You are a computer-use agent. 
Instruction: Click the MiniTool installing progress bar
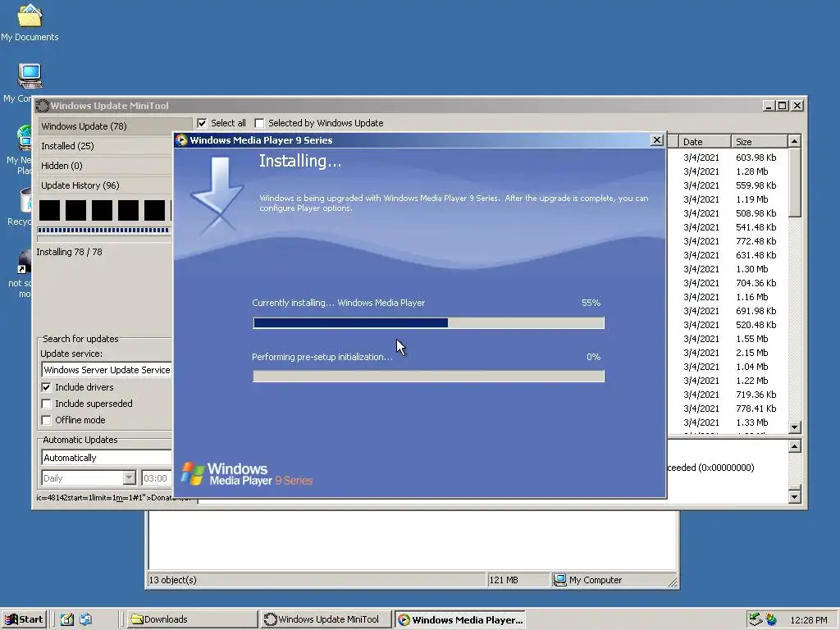(x=103, y=231)
